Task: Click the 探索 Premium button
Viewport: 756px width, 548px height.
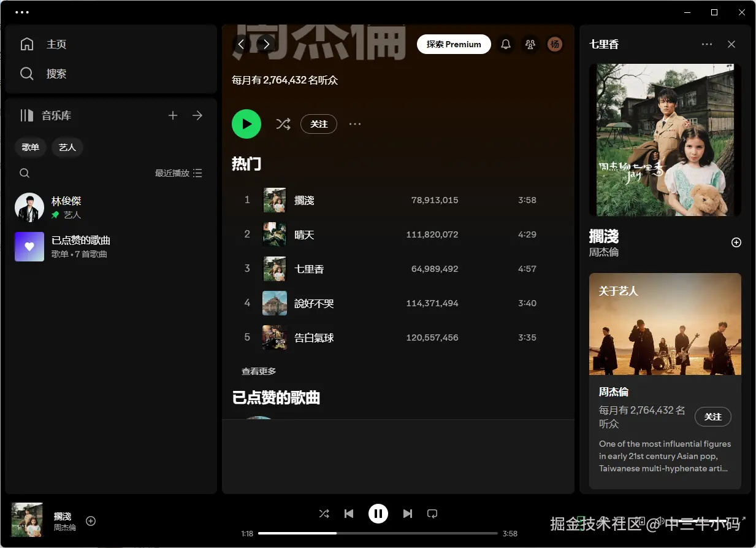Action: [454, 44]
